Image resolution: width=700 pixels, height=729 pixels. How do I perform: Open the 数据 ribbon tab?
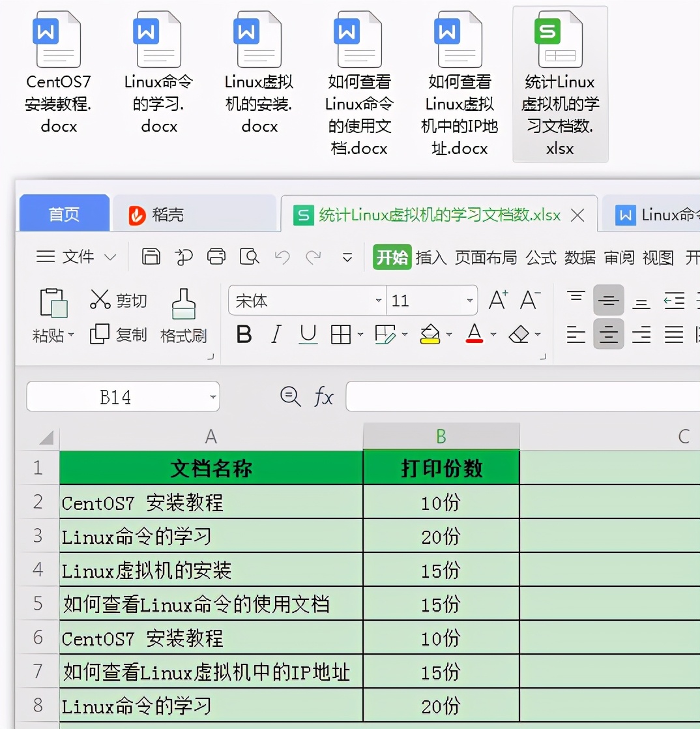580,257
